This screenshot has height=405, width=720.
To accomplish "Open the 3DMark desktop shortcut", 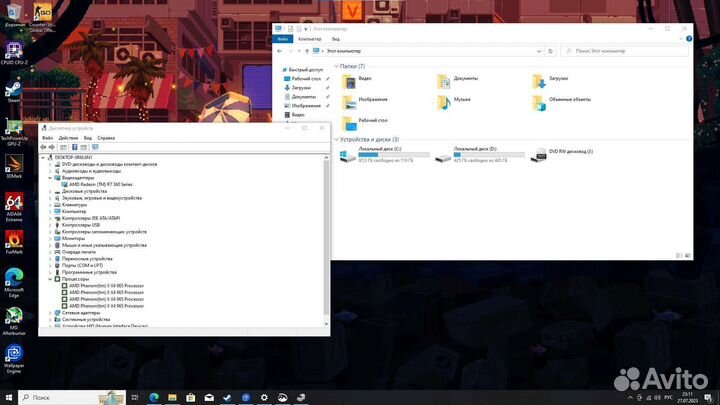I will 14,162.
